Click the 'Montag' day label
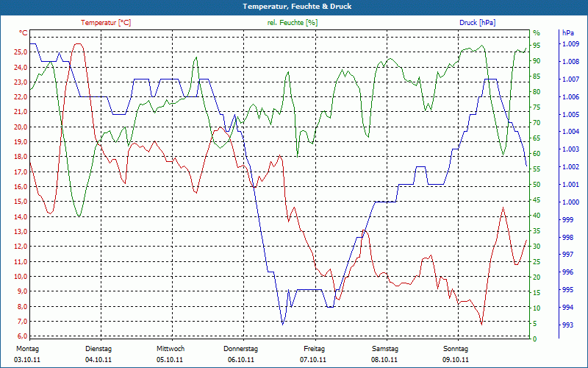 pyautogui.click(x=27, y=349)
